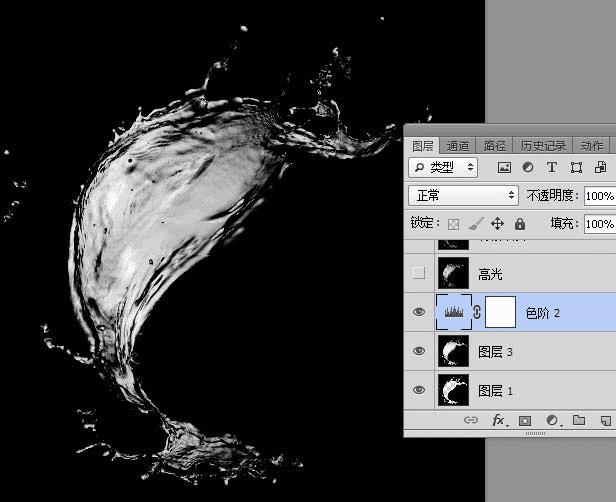616x502 pixels.
Task: Filter layers by adjustment layer type
Action: pos(528,168)
